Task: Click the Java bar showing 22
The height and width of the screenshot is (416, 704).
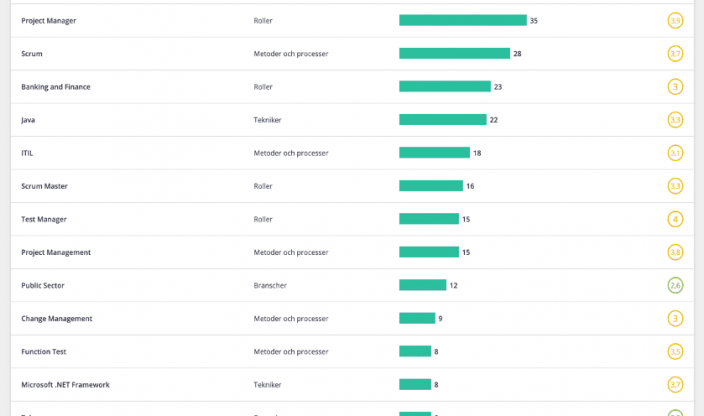Action: coord(442,120)
